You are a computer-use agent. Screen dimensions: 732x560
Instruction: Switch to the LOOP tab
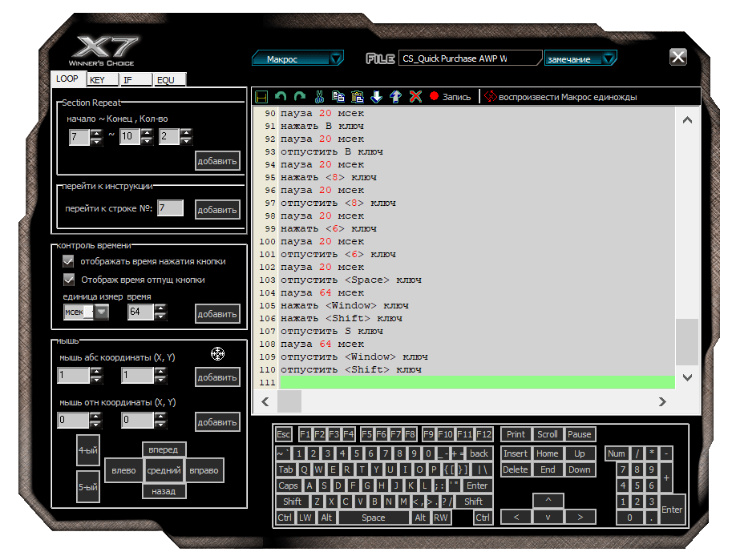pos(67,79)
